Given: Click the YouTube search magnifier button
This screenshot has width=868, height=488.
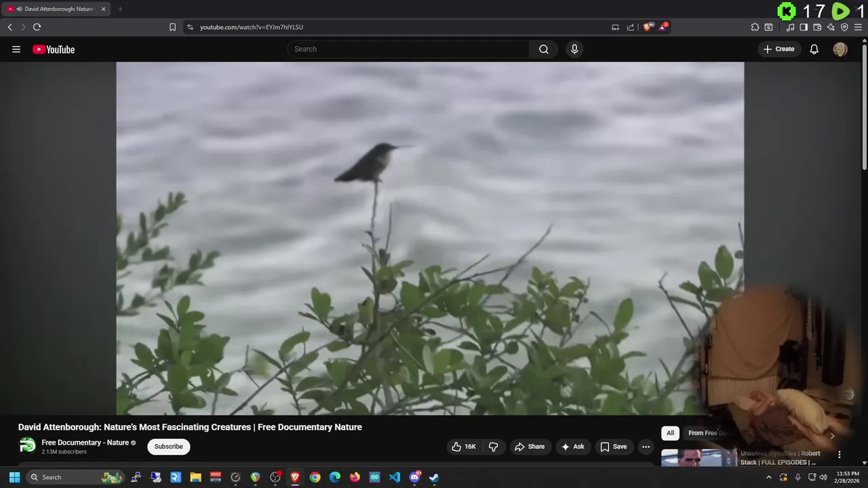Looking at the screenshot, I should [544, 49].
